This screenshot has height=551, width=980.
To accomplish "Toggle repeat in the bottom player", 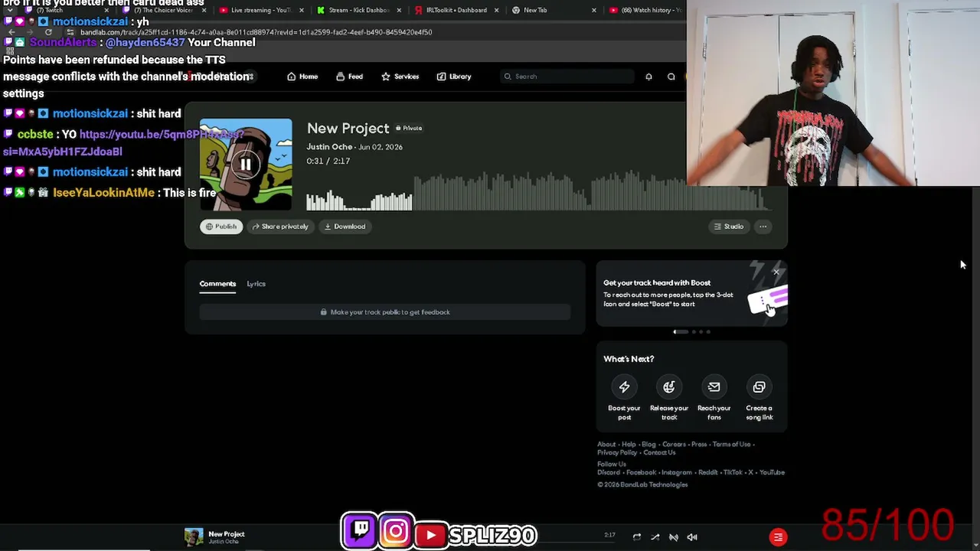I will coord(636,537).
